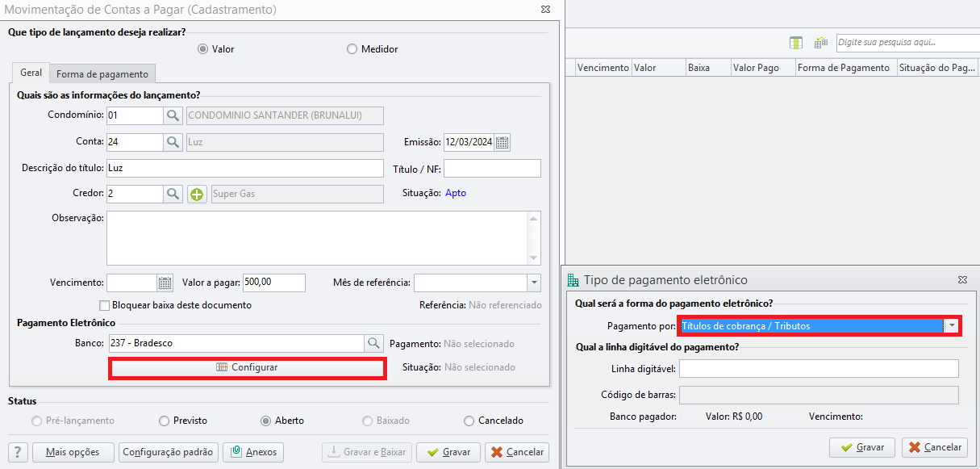Click the Observação scrollbar up arrow
The image size is (980, 469).
(x=533, y=219)
